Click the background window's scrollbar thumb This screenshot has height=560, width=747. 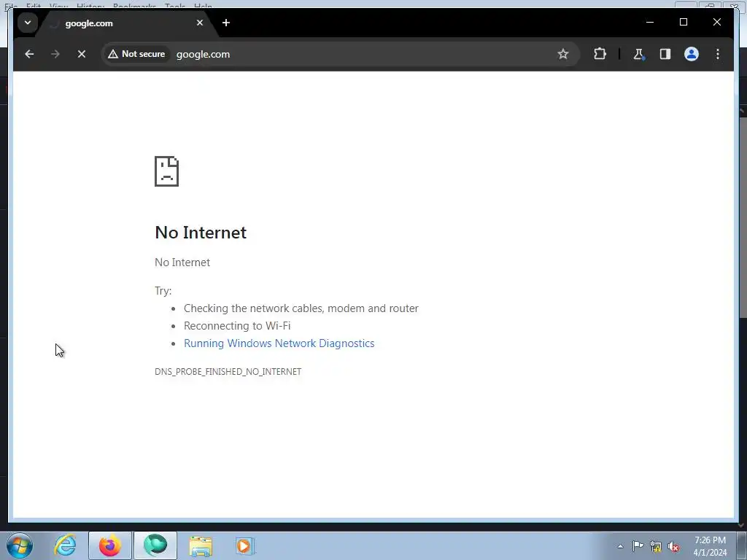743,216
